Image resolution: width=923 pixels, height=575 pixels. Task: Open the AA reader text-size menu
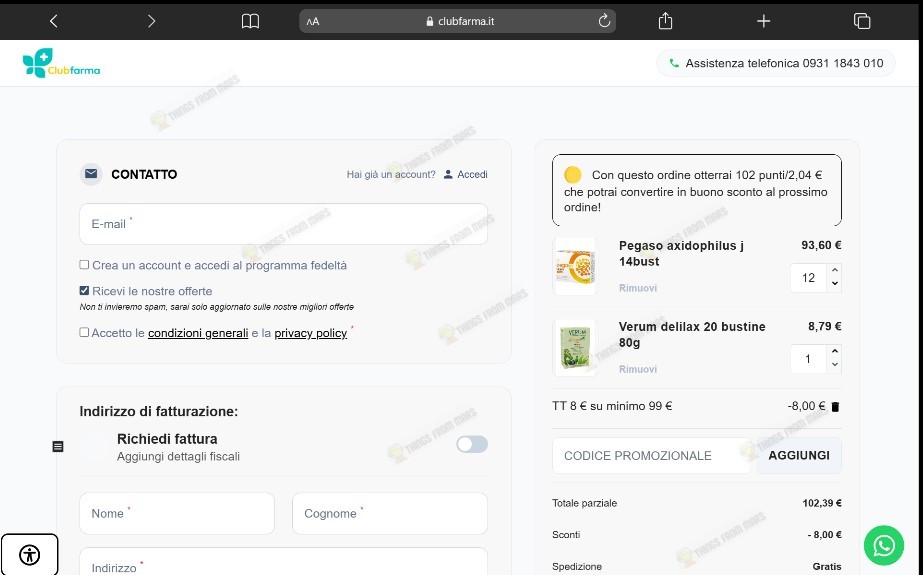313,22
